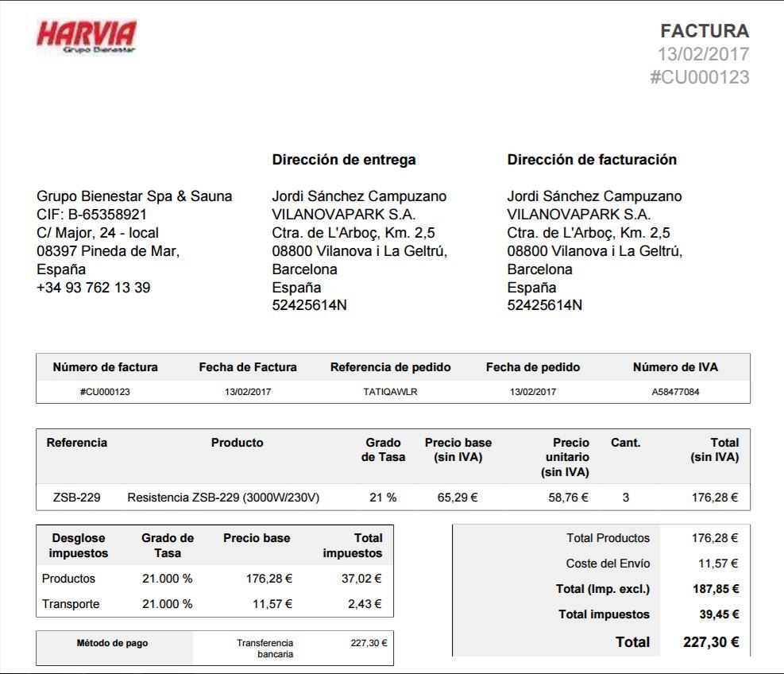Image resolution: width=784 pixels, height=674 pixels.
Task: Click the 'Número de factura' column header
Action: click(105, 367)
